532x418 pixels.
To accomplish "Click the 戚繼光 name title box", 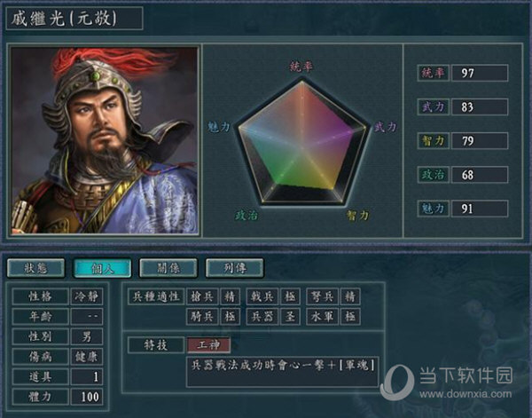I will 74,19.
